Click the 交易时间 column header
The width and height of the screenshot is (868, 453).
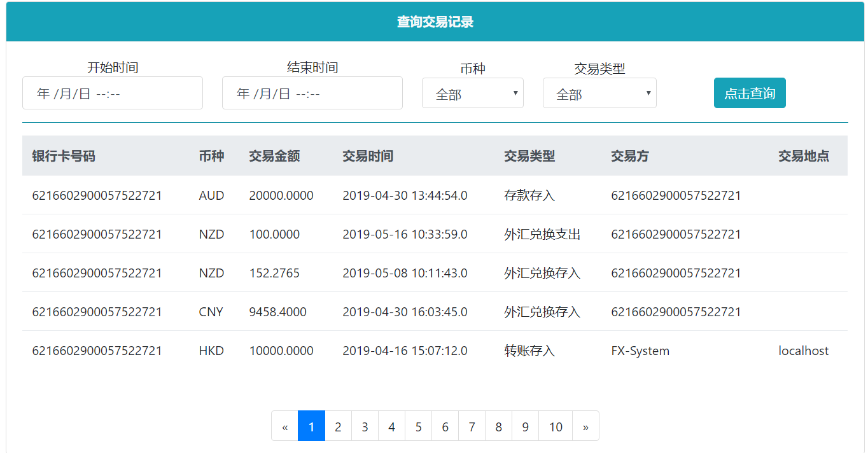tap(368, 156)
